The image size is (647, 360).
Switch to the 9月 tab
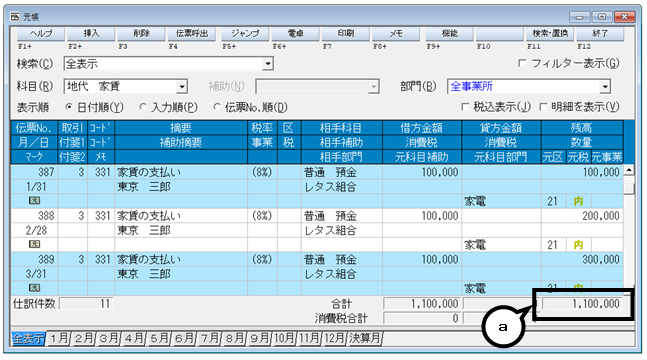click(x=260, y=339)
